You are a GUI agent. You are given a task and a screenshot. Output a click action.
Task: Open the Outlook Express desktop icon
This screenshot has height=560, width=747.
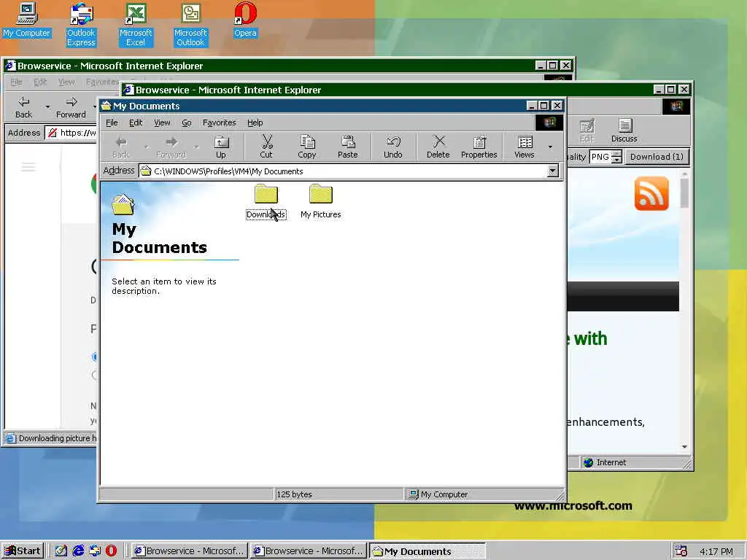(x=81, y=24)
